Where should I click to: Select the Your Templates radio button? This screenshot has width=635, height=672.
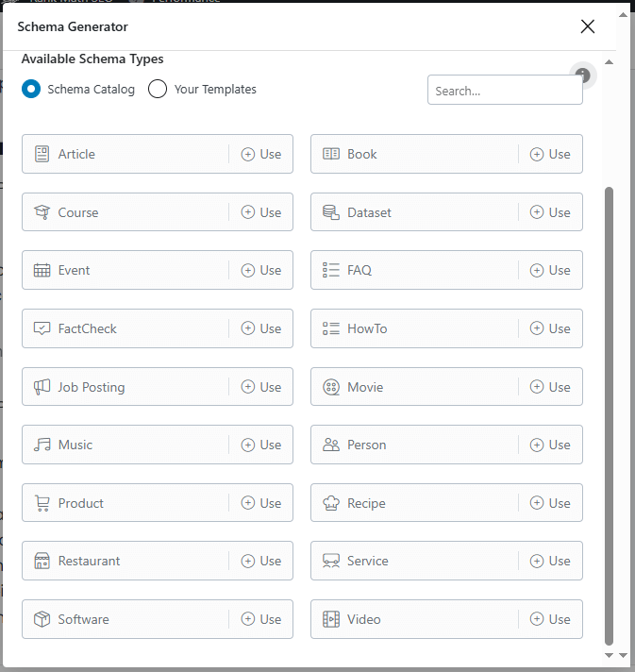click(x=158, y=89)
